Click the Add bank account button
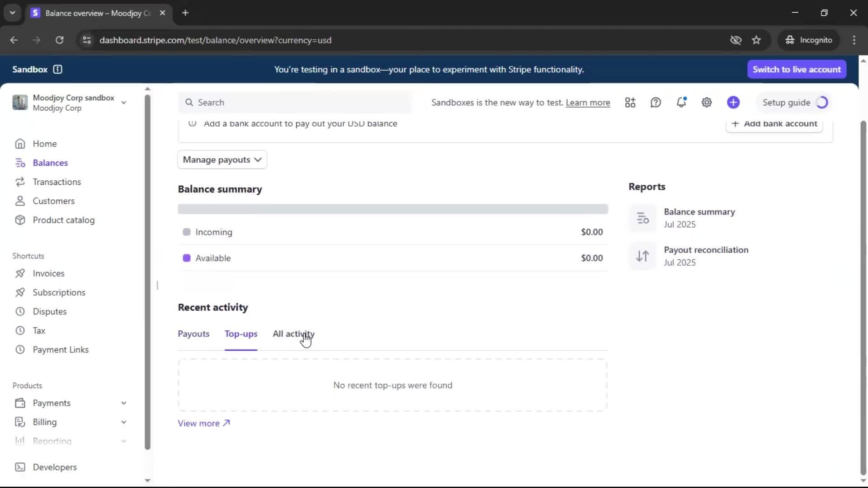 (774, 124)
